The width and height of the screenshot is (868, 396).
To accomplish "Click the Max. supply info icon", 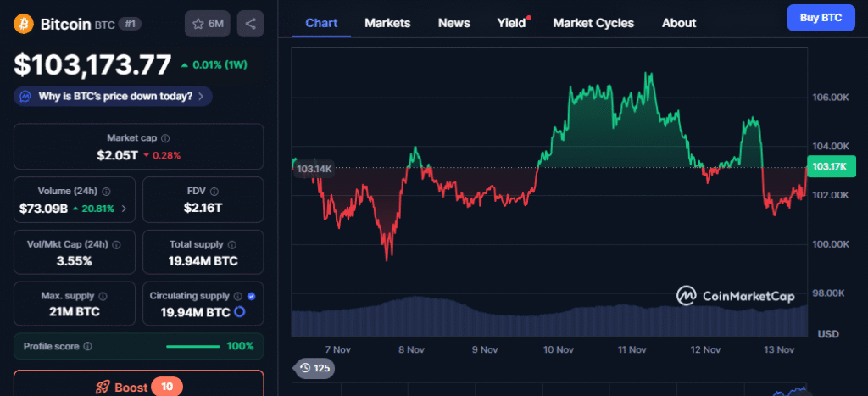I will (103, 296).
